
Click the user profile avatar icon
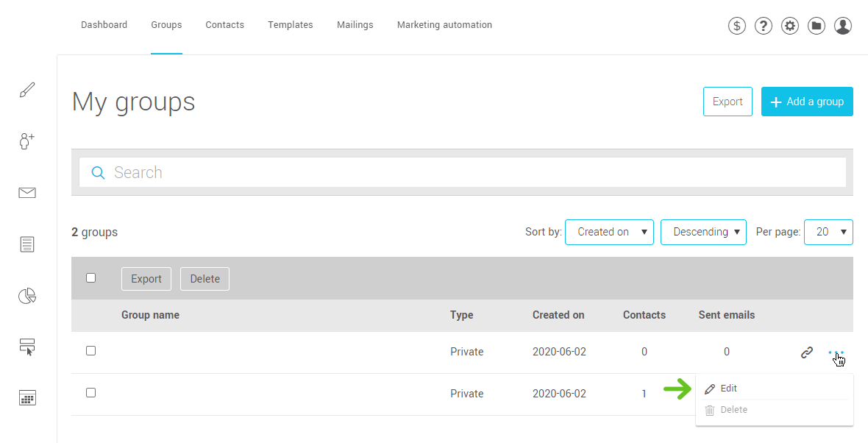pos(843,26)
